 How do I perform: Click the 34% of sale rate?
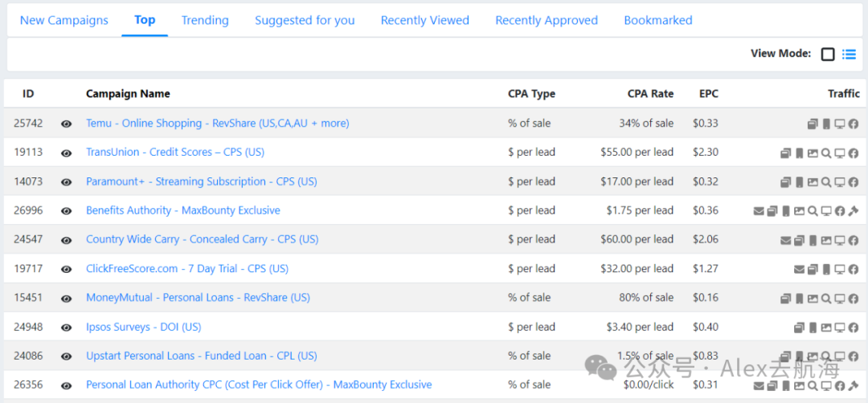point(646,124)
